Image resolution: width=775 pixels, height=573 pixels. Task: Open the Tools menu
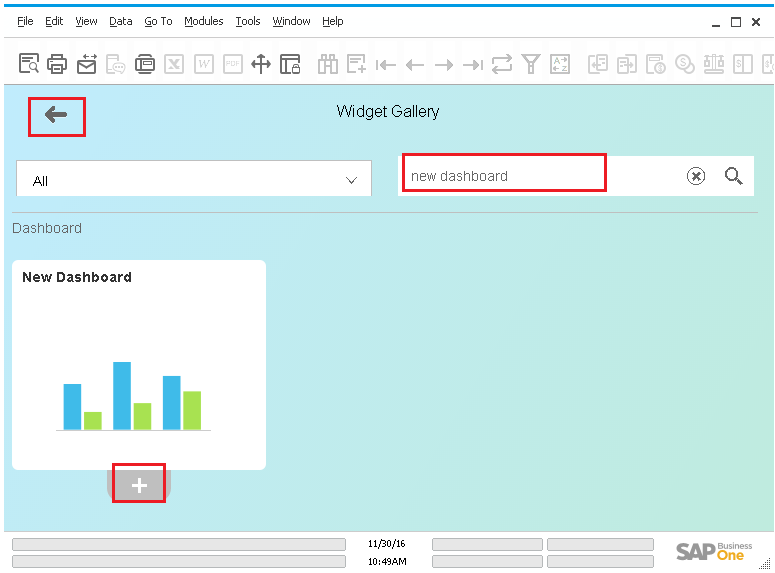click(x=248, y=21)
